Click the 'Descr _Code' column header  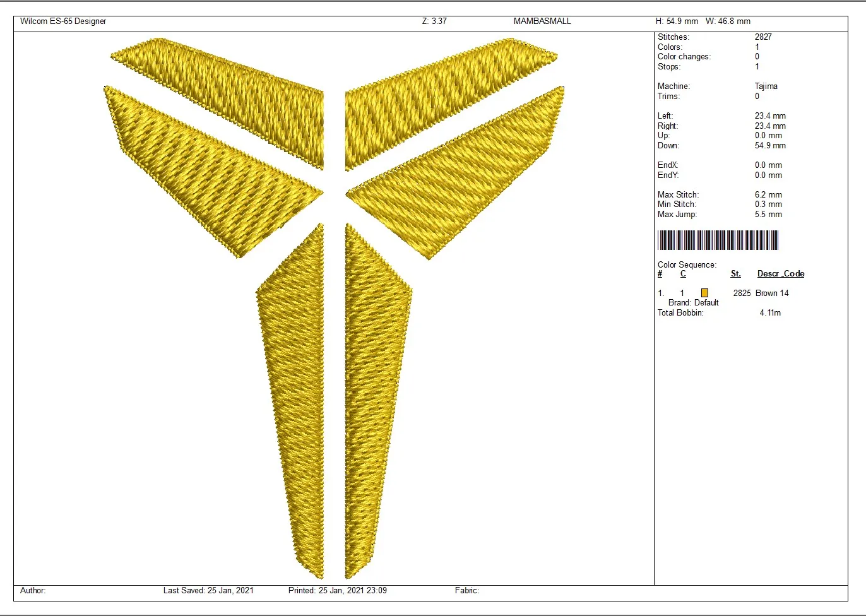coord(781,273)
